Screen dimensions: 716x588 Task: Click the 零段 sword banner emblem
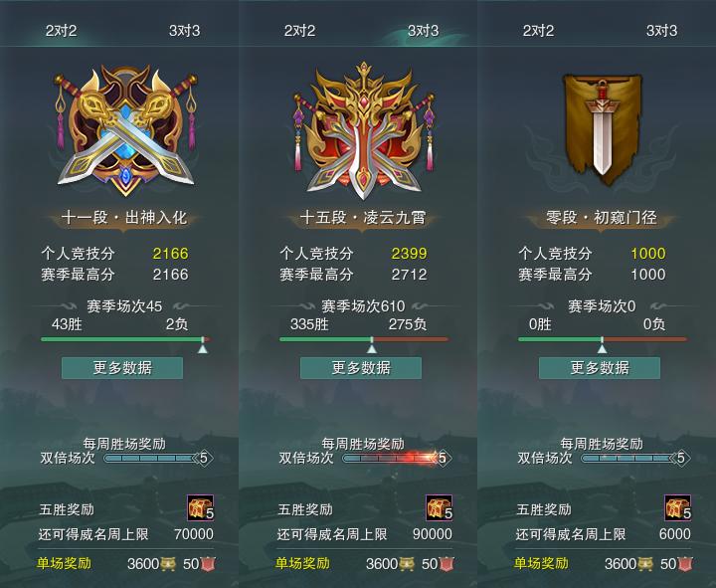click(x=602, y=128)
